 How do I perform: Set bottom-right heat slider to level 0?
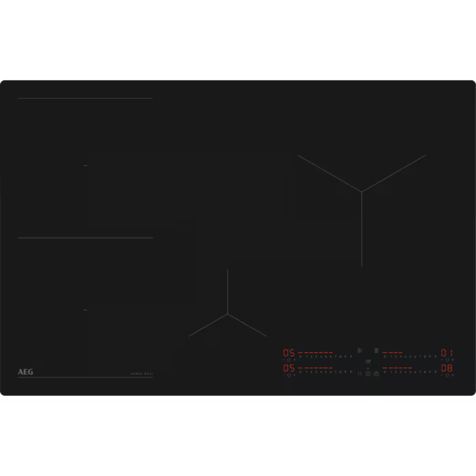pos(385,372)
